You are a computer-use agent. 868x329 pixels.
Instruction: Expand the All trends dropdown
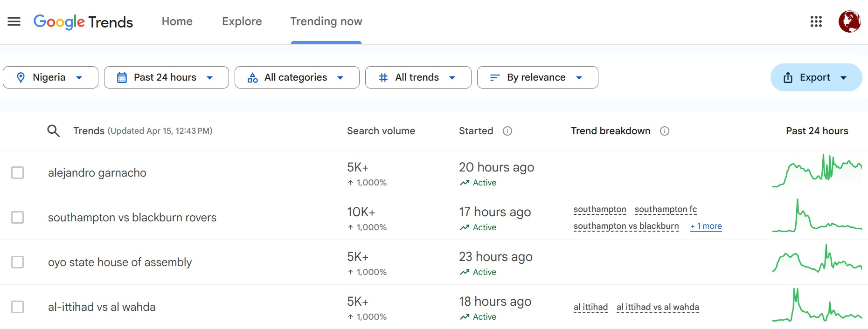(x=418, y=77)
